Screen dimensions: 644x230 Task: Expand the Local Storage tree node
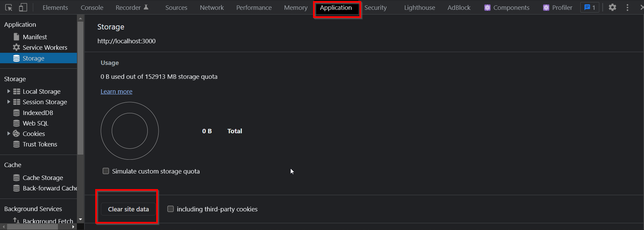tap(9, 91)
